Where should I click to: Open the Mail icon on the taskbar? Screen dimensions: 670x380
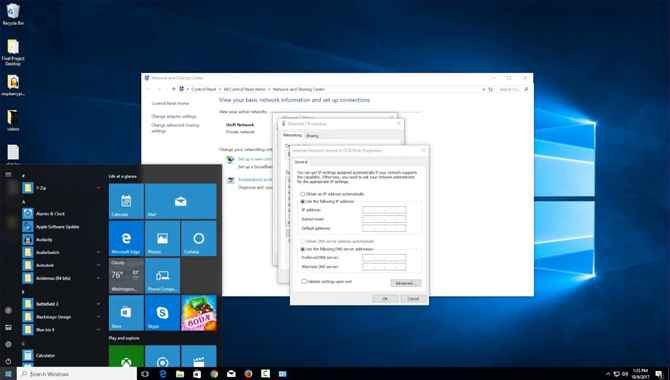[x=231, y=374]
